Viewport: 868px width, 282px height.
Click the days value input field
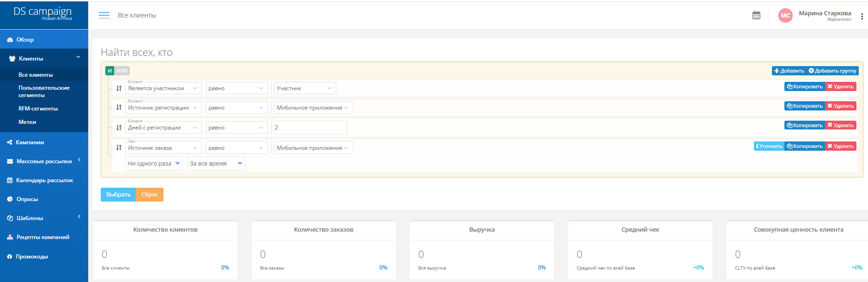[x=310, y=128]
